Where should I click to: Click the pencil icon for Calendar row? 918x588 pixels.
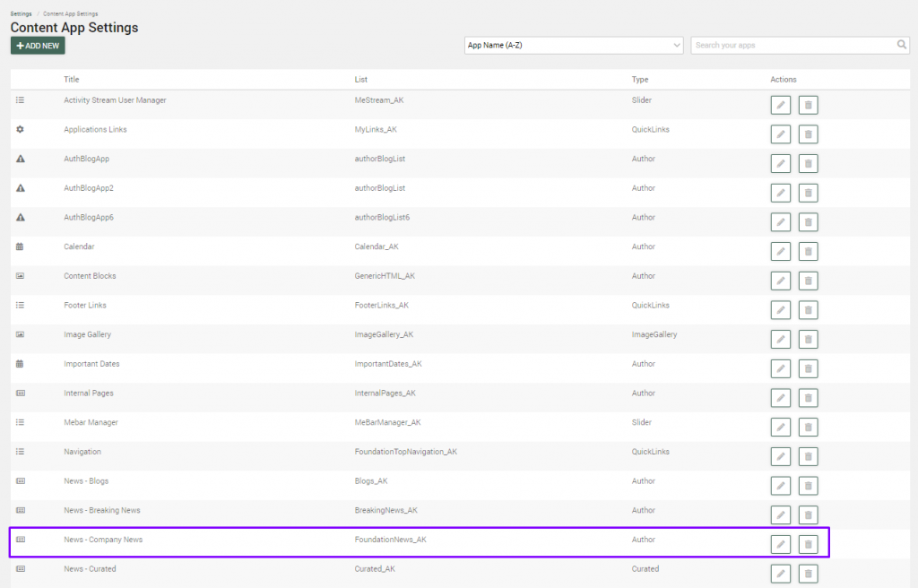point(780,252)
